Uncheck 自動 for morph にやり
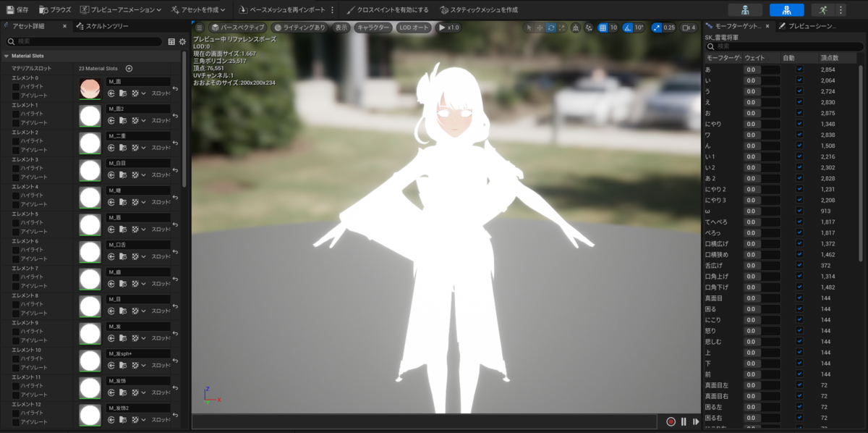Screen dimensions: 868x433 click(799, 124)
